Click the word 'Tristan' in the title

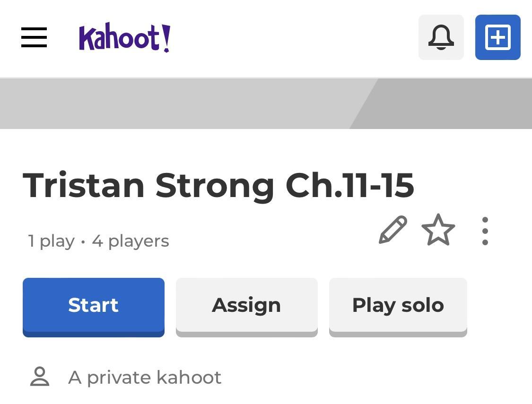[x=84, y=185]
